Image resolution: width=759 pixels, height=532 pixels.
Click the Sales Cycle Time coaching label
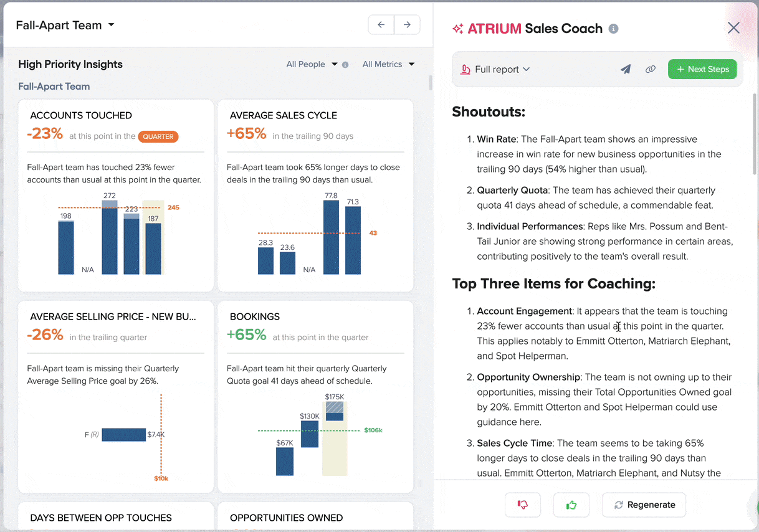[x=514, y=443]
